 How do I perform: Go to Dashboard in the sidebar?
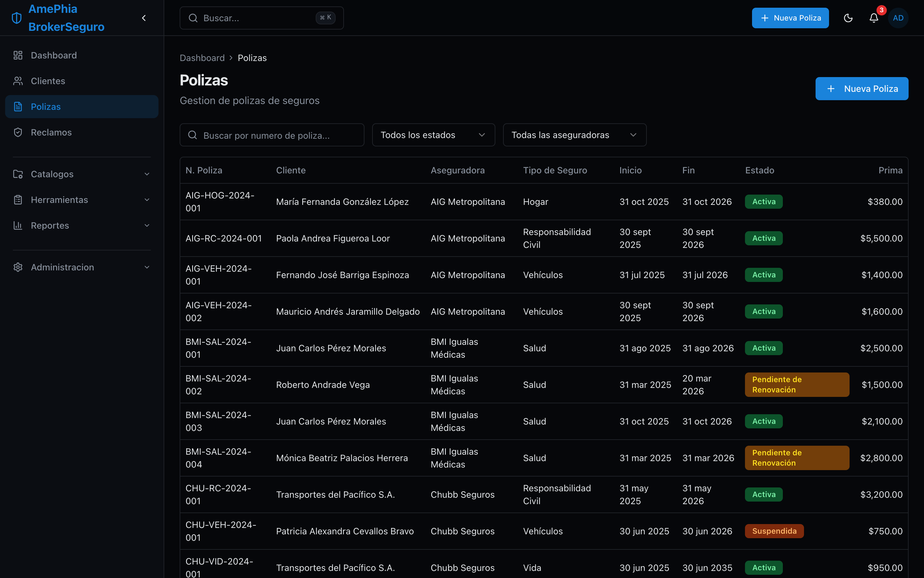pos(82,56)
